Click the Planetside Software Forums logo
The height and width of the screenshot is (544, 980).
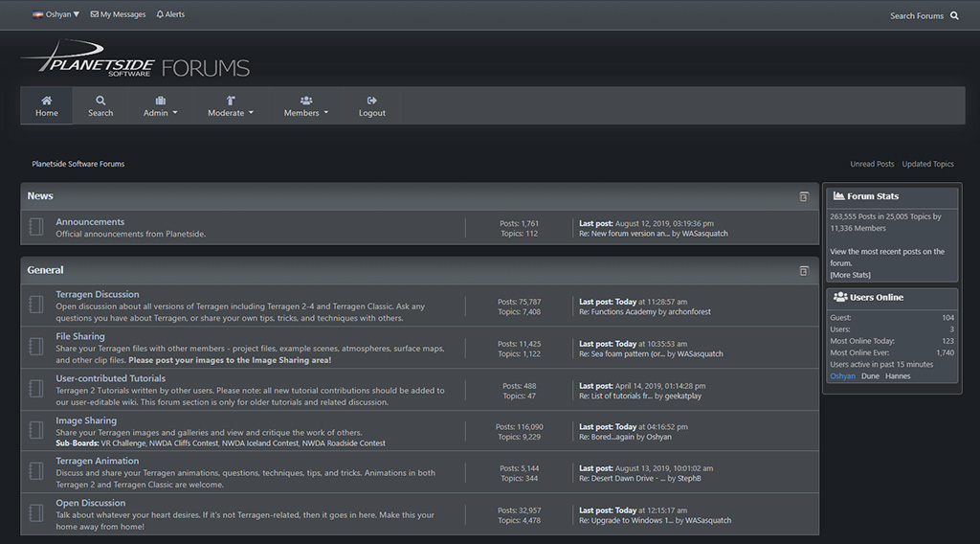136,59
